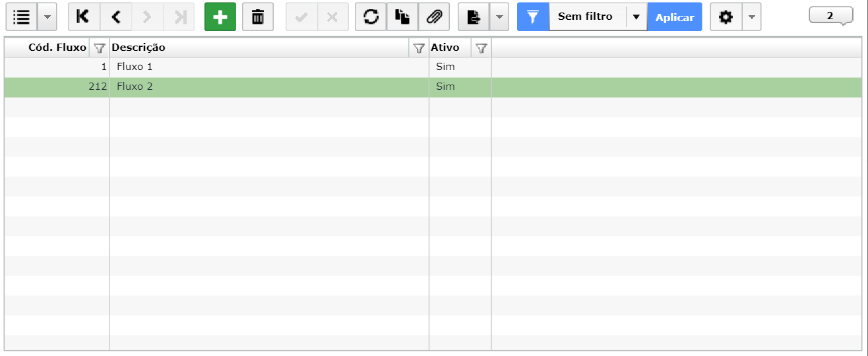The image size is (868, 356).
Task: Go to the next record
Action: pyautogui.click(x=147, y=17)
